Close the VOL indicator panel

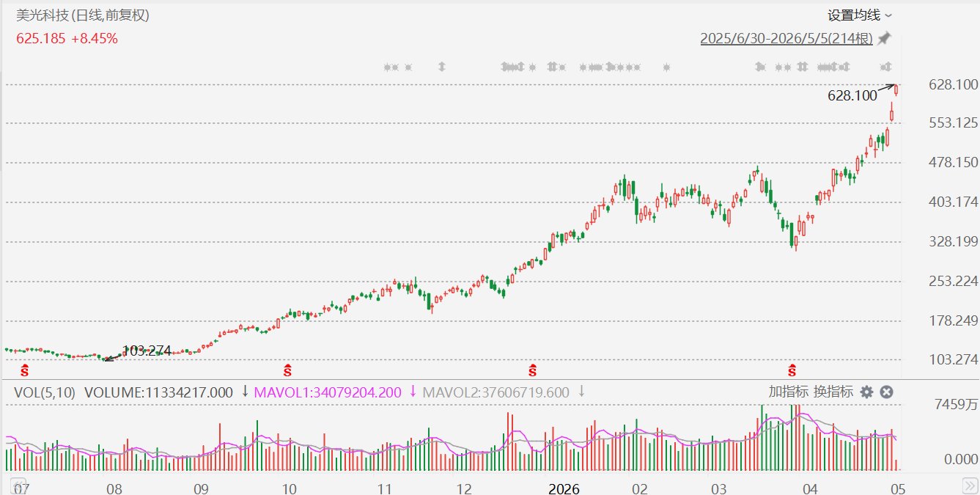click(886, 392)
